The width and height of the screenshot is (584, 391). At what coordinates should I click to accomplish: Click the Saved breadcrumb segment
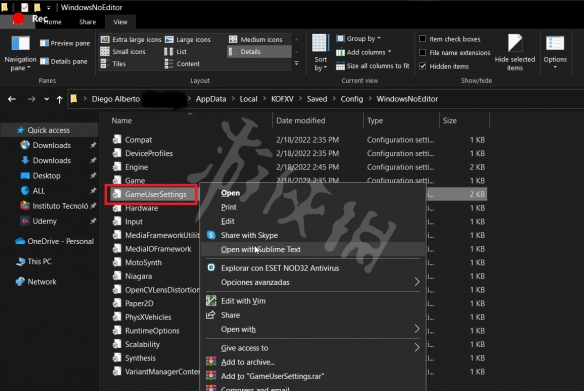pos(317,99)
